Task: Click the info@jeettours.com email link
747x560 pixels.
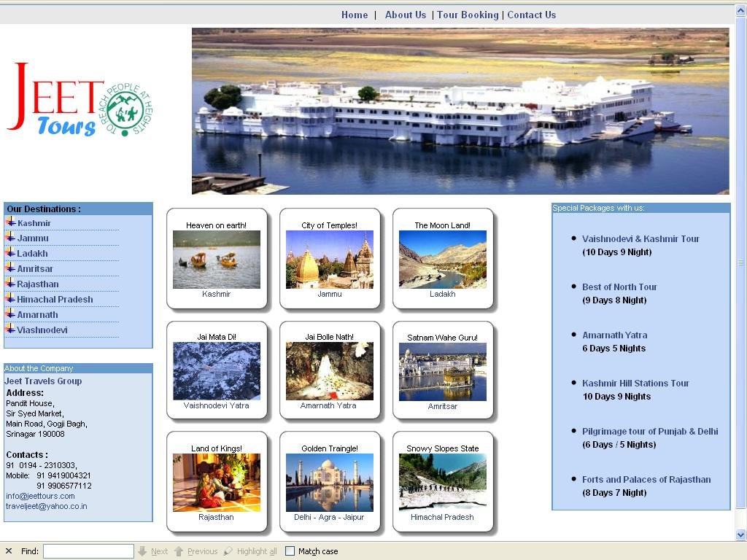Action: pos(40,496)
